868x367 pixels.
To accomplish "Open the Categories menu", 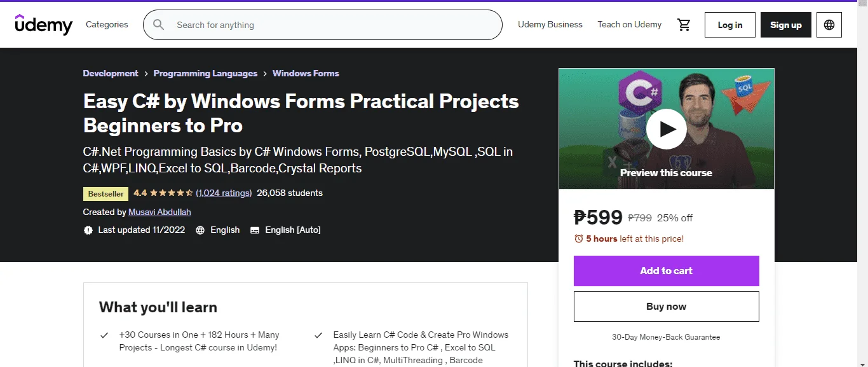I will pyautogui.click(x=107, y=24).
